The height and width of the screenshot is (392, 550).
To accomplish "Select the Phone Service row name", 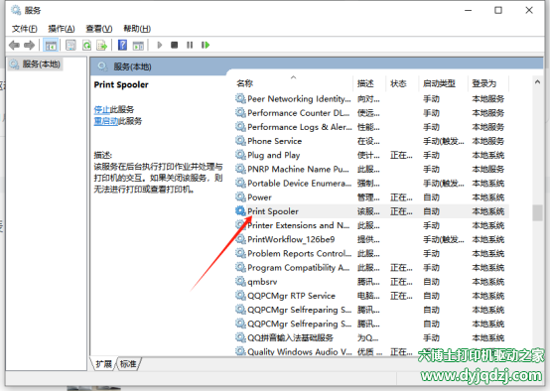I will point(274,141).
